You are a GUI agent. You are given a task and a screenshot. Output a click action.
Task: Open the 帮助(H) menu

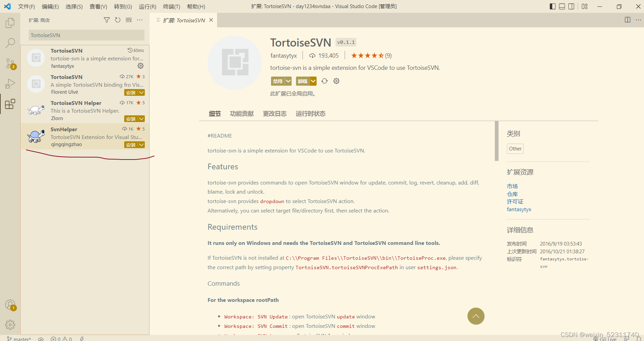click(196, 6)
